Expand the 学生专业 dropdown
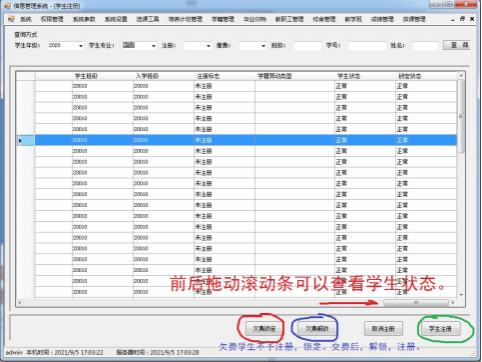The width and height of the screenshot is (482, 362). tap(154, 46)
